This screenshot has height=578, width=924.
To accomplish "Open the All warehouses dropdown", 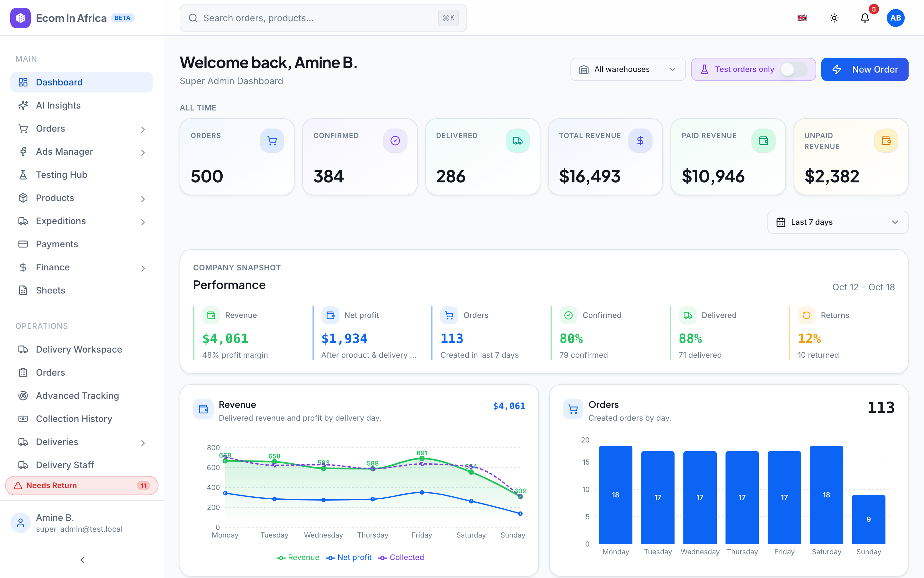I will [628, 69].
